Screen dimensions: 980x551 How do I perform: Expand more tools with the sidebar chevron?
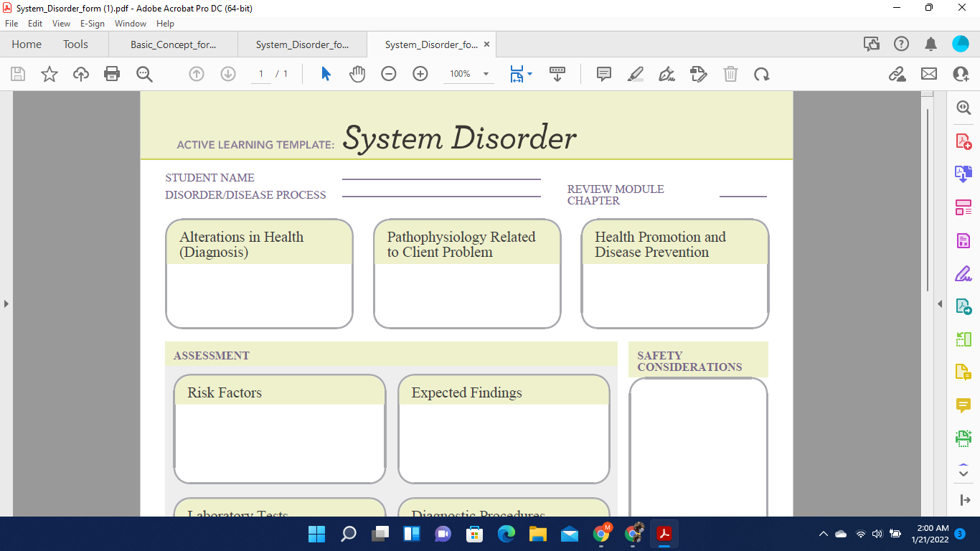click(963, 474)
